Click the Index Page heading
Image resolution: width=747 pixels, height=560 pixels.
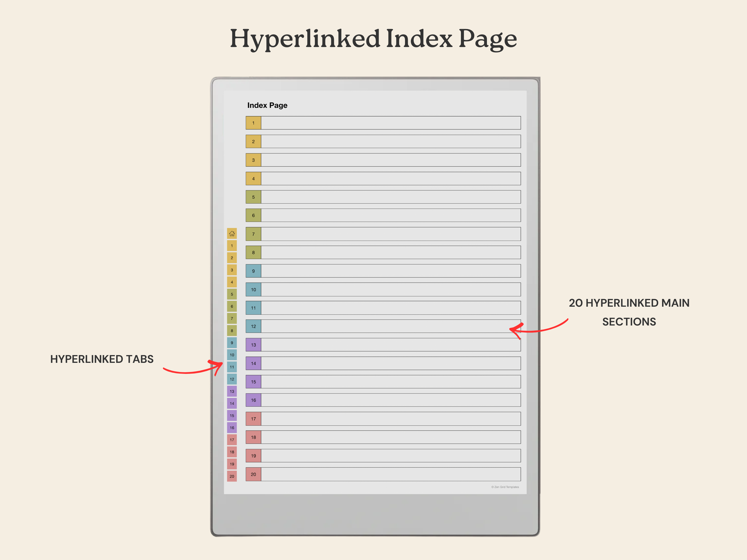(x=267, y=105)
